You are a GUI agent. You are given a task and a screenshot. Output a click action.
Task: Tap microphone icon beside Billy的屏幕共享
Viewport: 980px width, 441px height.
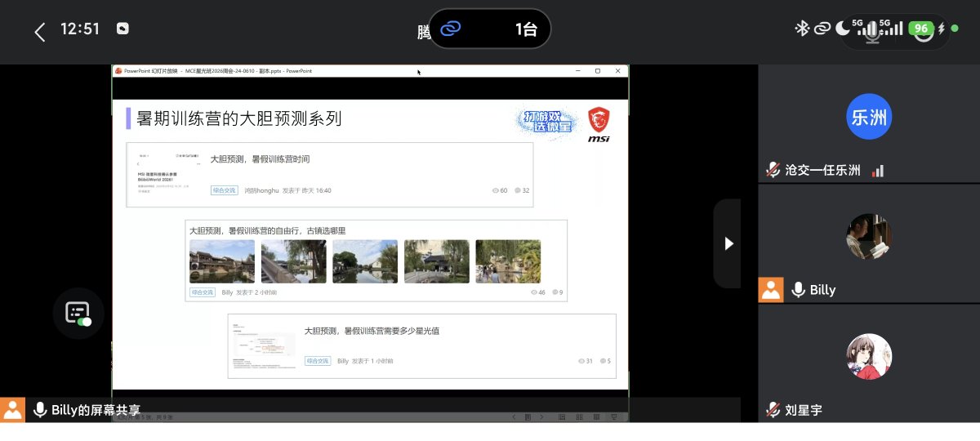coord(39,410)
